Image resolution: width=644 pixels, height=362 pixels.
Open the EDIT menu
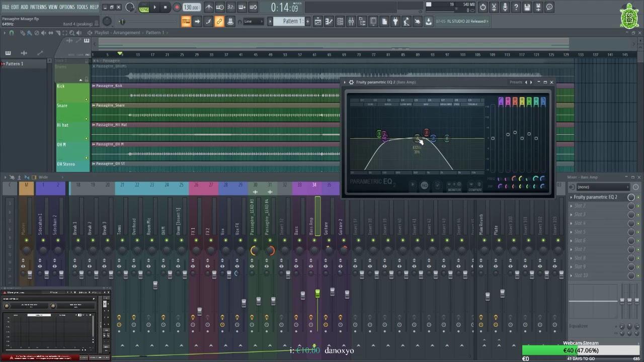click(x=15, y=7)
